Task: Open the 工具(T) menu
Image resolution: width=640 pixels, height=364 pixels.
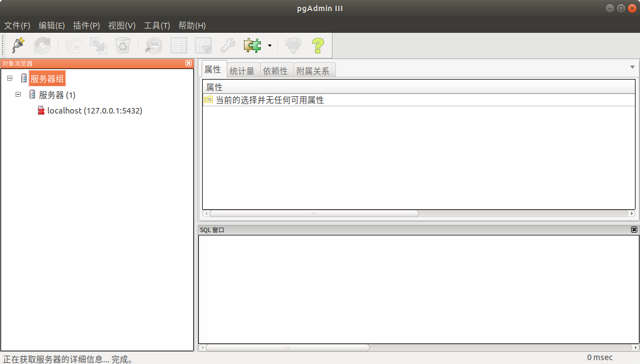Action: [x=157, y=26]
